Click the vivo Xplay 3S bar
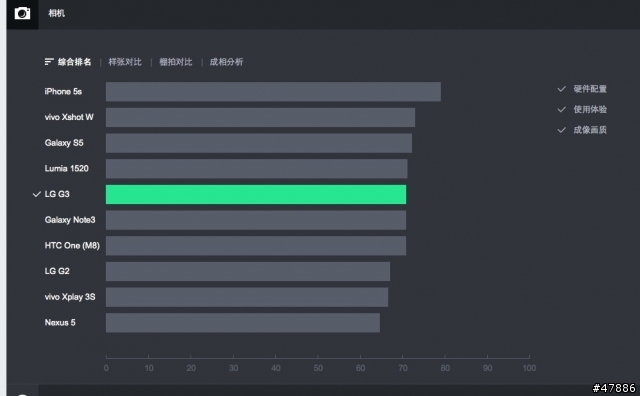Screen dimensions: 640x396 (247, 297)
